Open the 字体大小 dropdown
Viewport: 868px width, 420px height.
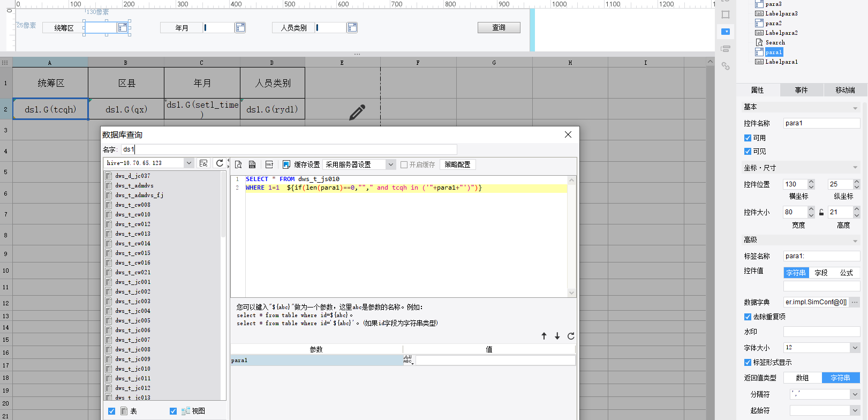pos(855,348)
